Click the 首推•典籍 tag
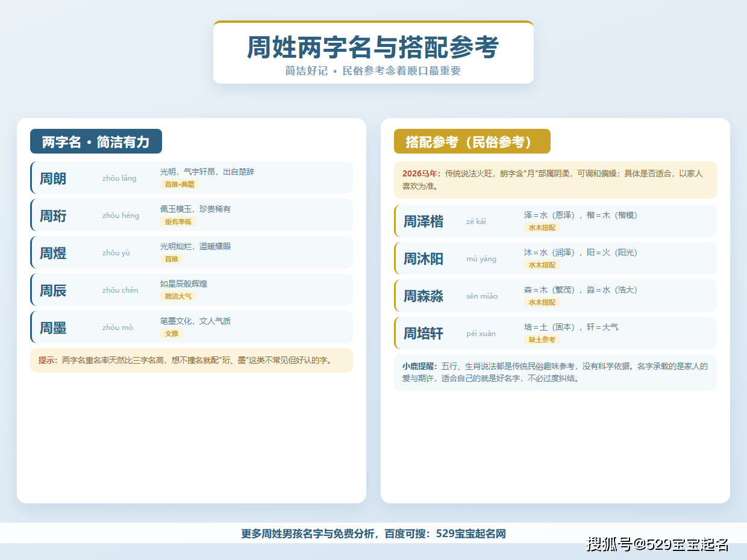Viewport: 747px width, 560px height. click(x=180, y=184)
